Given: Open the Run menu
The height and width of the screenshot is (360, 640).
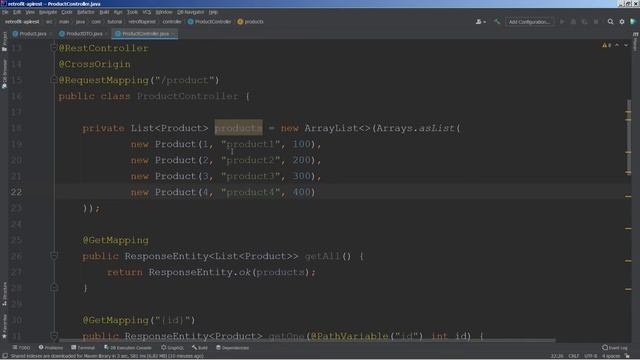Looking at the screenshot, I should pos(118,12).
